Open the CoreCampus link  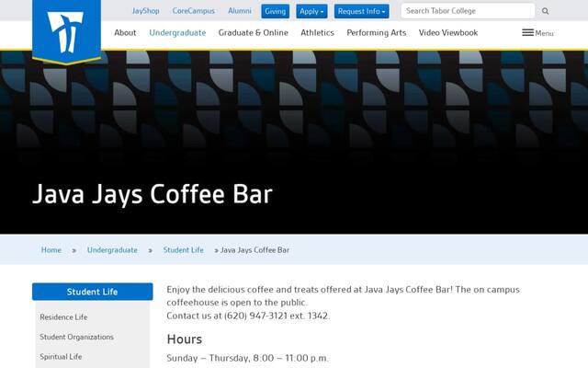pos(194,11)
